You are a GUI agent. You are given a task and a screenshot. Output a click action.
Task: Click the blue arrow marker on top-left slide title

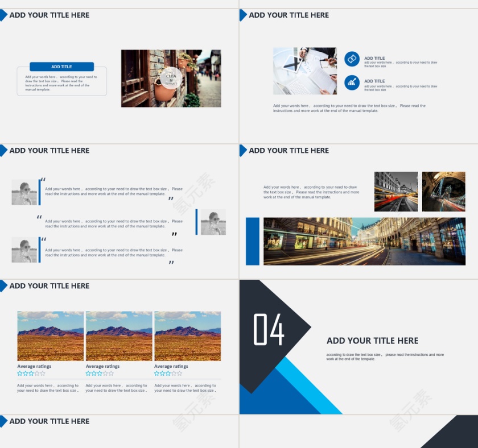pos(3,15)
